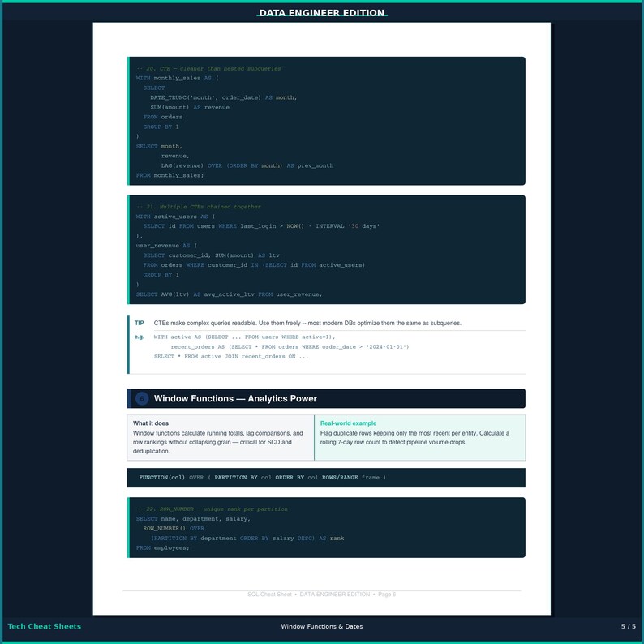The image size is (644, 644).
Task: Click the comment '20. CTE — cleaner than nested subqueries'
Action: tap(208, 69)
